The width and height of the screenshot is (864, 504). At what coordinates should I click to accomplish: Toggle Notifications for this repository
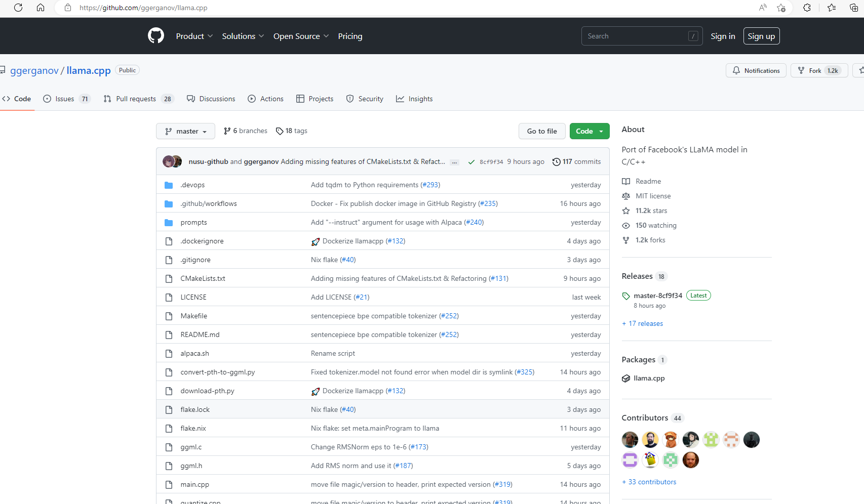(x=756, y=71)
